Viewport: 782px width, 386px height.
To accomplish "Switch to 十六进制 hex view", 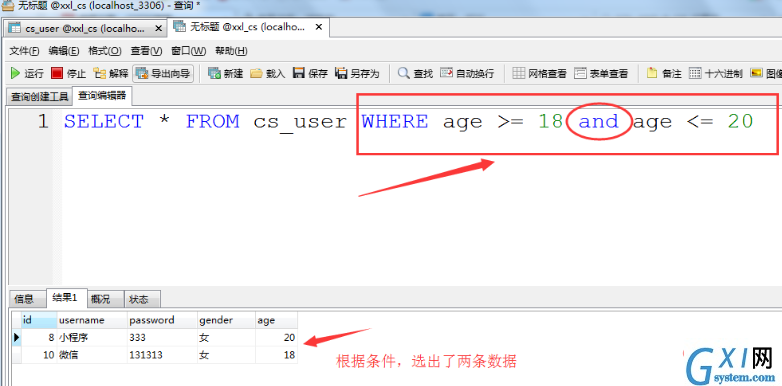I will point(716,74).
